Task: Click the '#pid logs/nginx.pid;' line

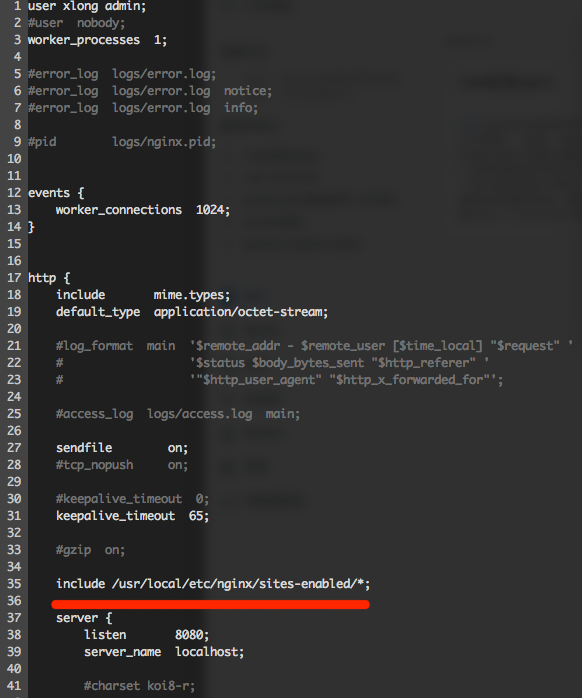Action: tap(122, 142)
